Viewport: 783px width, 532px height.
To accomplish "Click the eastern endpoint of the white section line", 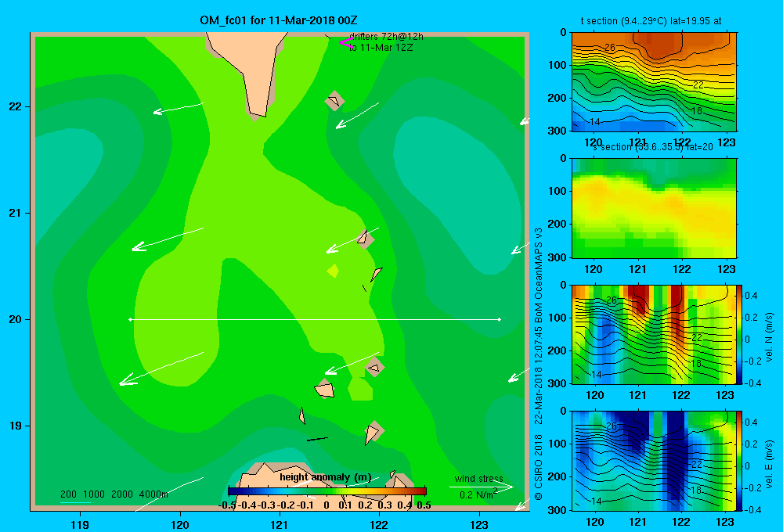I will (500, 319).
